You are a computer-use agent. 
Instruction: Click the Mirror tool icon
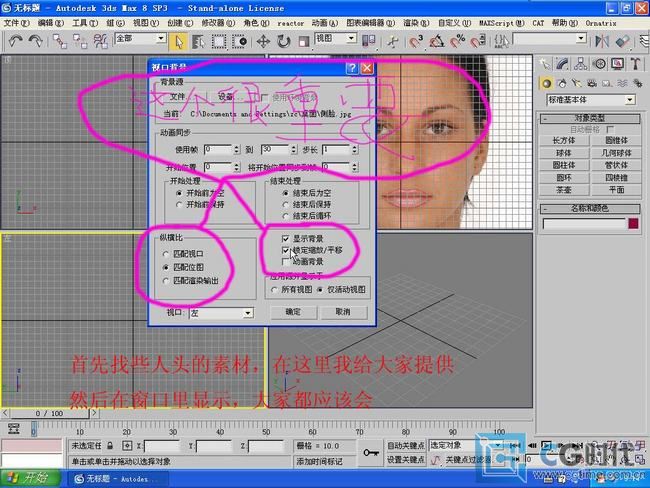click(602, 41)
